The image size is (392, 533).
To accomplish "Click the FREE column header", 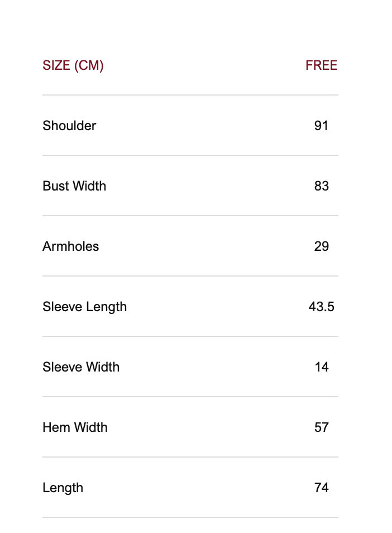I will coord(321,65).
